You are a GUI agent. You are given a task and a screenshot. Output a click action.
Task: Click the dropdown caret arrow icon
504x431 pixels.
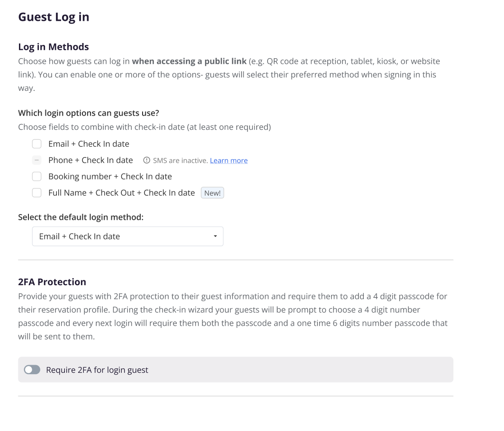tap(215, 236)
